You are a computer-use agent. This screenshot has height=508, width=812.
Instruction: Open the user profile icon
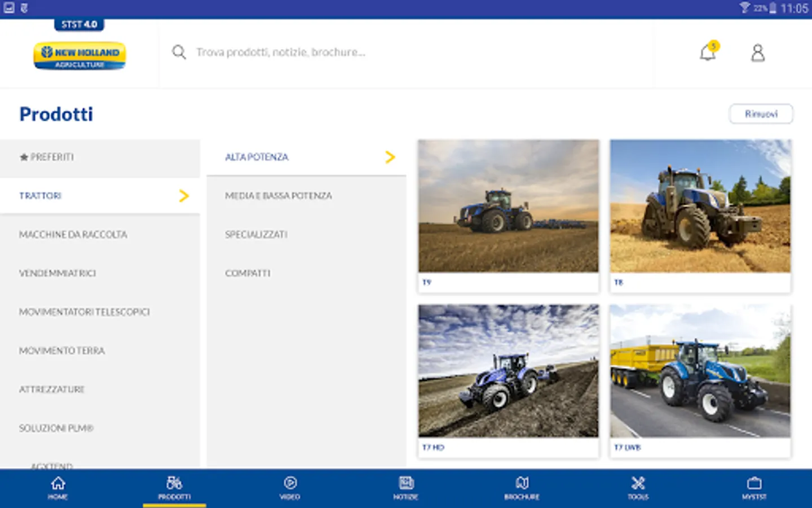tap(758, 53)
